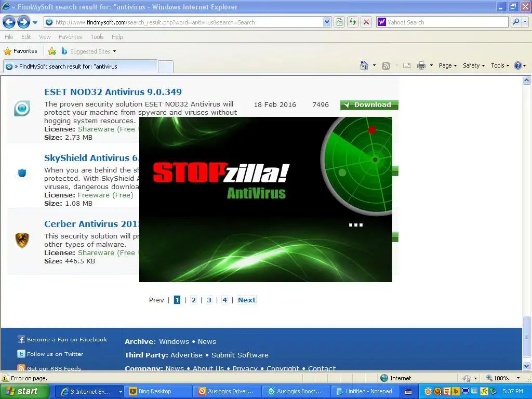This screenshot has width=532, height=399.
Task: Open the Help menu
Action: pos(117,37)
